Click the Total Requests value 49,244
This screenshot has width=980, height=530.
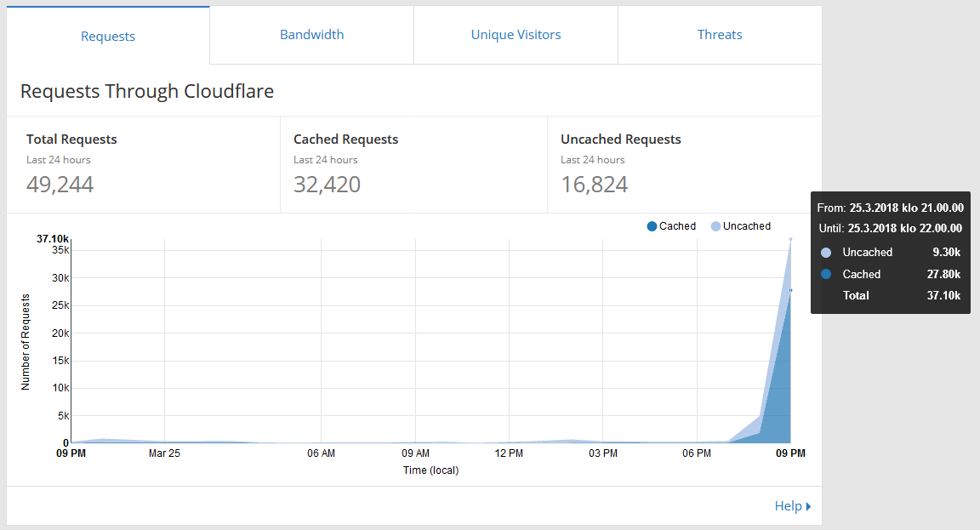(60, 185)
